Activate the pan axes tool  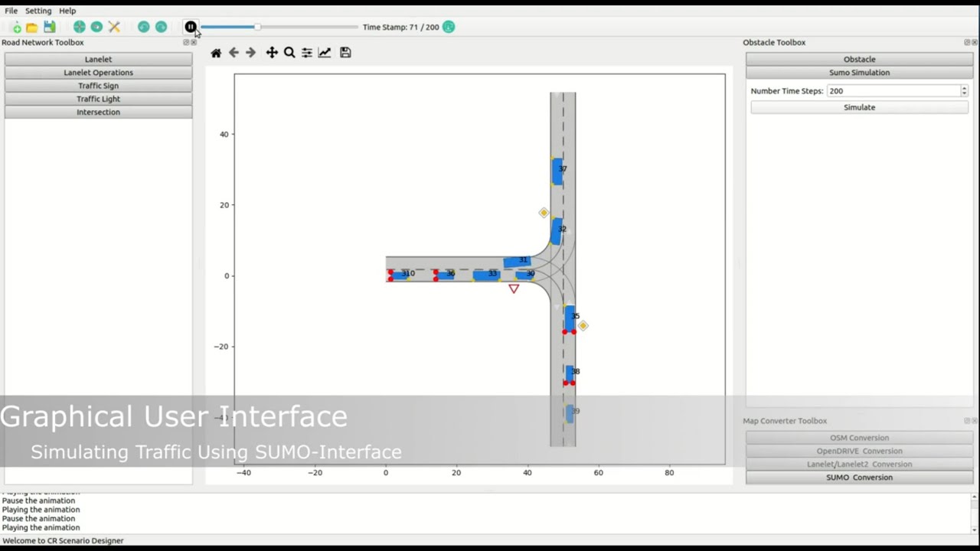[272, 53]
